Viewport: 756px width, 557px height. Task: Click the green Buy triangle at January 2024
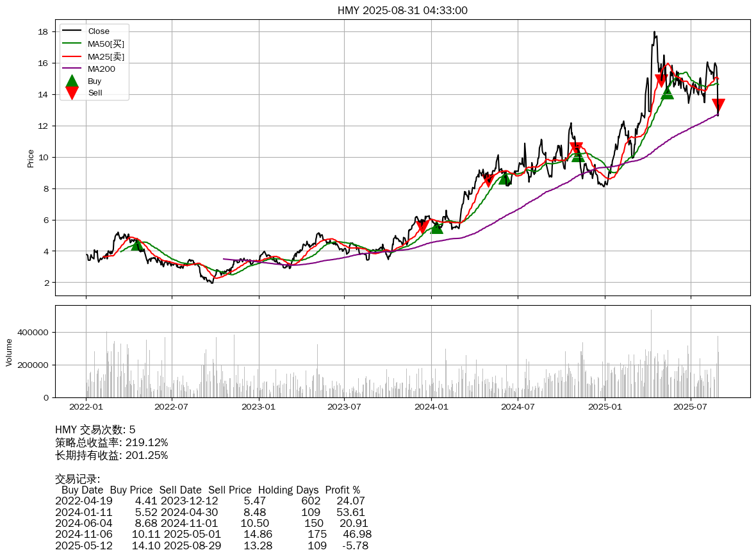click(x=436, y=227)
